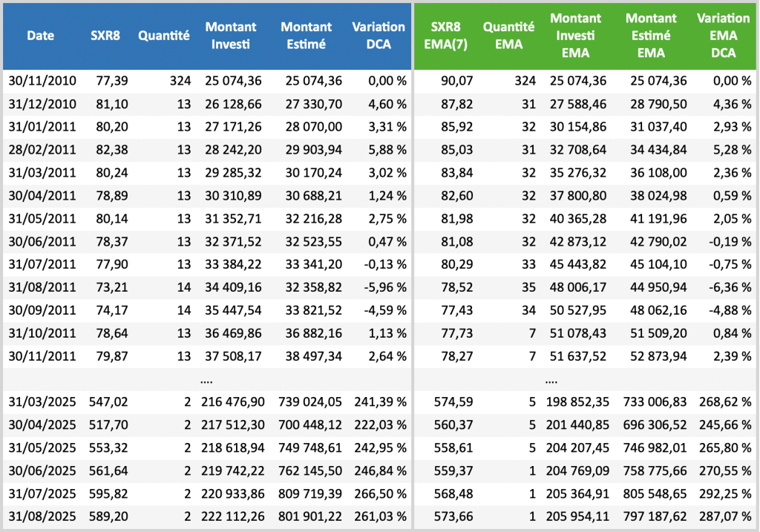This screenshot has width=760, height=532.
Task: Select the date cell 30/11/2010
Action: pos(42,81)
